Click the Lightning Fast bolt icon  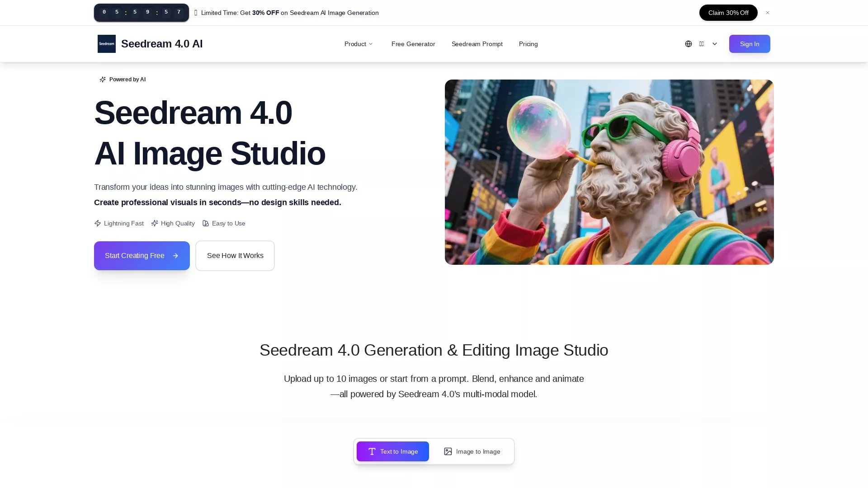[x=98, y=223]
